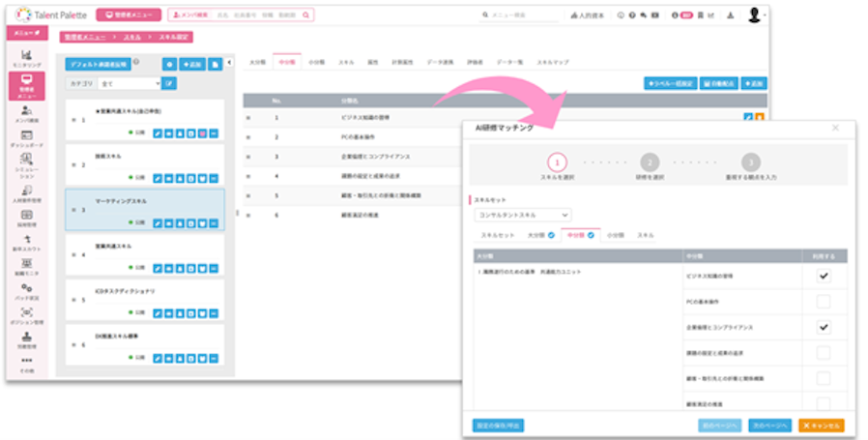
Task: Close the AI研修マッチング dialog
Action: point(835,128)
